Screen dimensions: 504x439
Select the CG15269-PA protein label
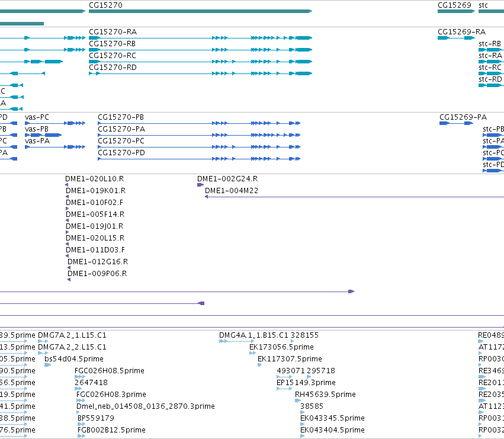tap(463, 117)
